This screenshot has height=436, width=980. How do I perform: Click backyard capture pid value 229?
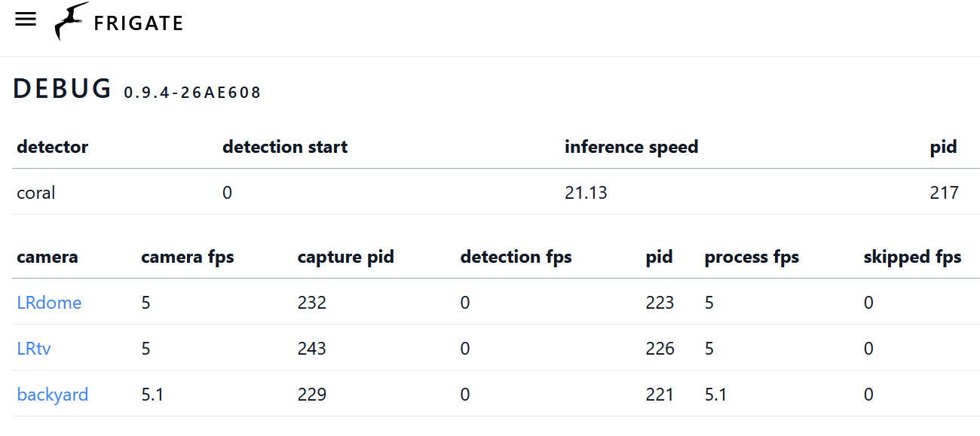coord(312,395)
